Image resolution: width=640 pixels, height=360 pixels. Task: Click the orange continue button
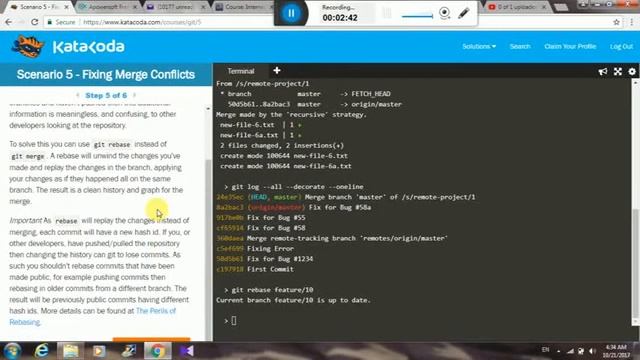pos(151,339)
